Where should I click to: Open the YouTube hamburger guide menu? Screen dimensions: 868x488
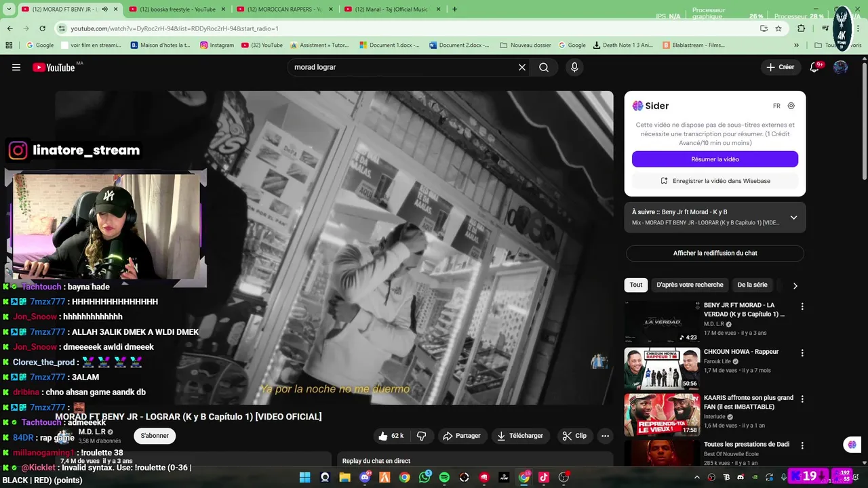pyautogui.click(x=16, y=67)
